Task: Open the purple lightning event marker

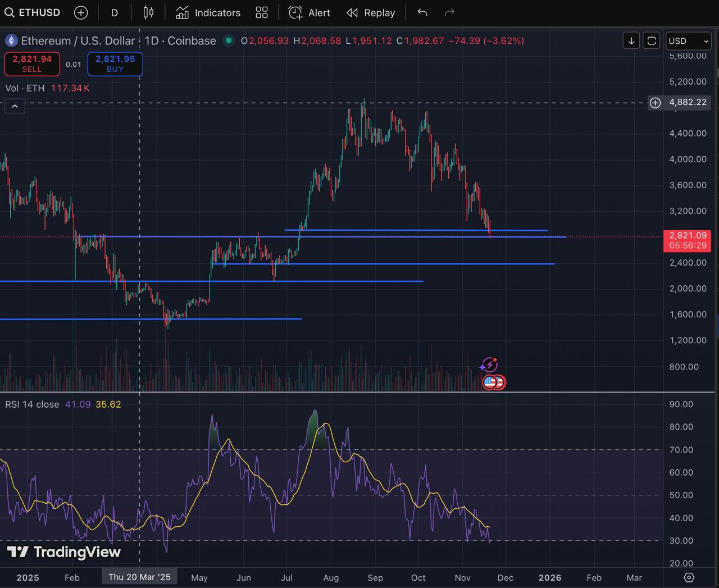Action: coord(489,365)
